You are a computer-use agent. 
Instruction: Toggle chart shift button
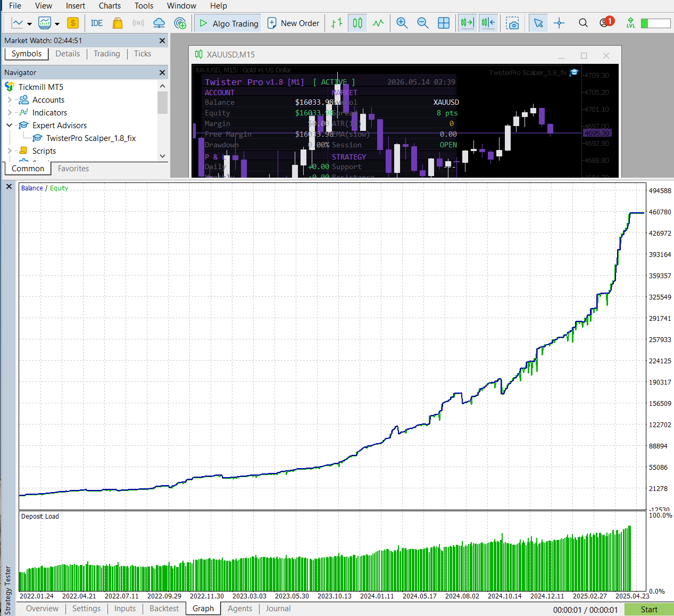tap(488, 23)
